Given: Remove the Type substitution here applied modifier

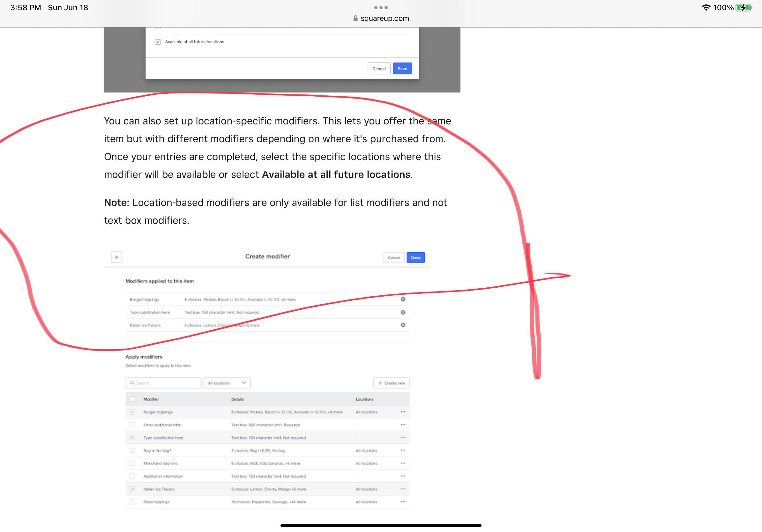Looking at the screenshot, I should (x=403, y=312).
